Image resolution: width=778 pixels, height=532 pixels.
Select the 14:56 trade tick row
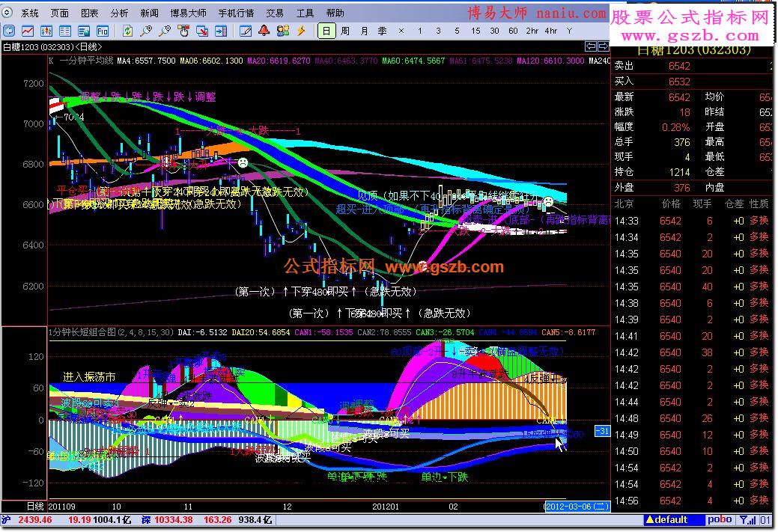click(x=692, y=501)
